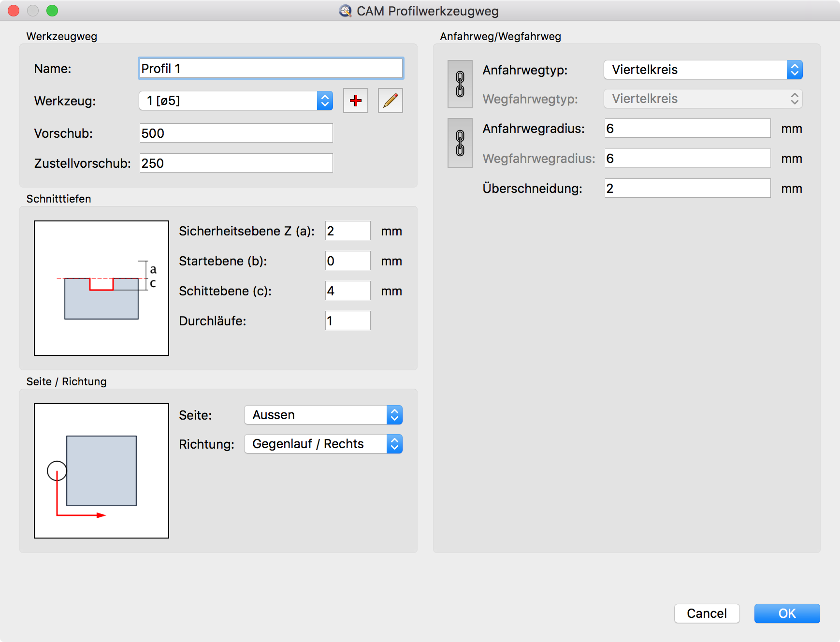
Task: Focus the Vorschub input field
Action: pyautogui.click(x=236, y=133)
